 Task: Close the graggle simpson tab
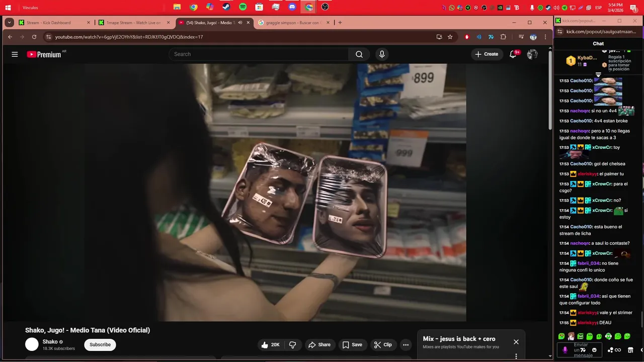click(x=328, y=23)
